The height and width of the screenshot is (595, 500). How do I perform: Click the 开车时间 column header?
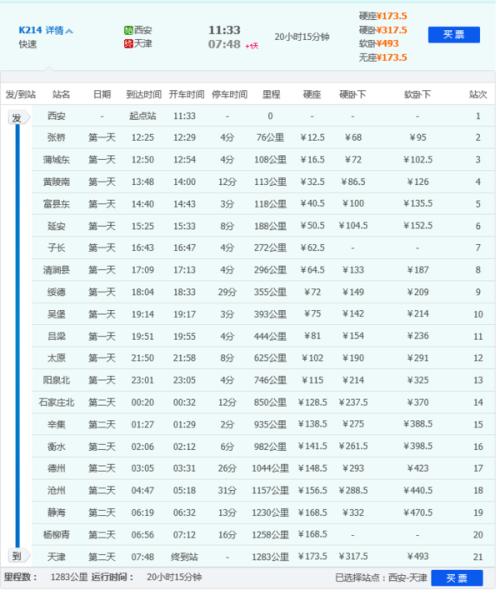click(x=186, y=94)
